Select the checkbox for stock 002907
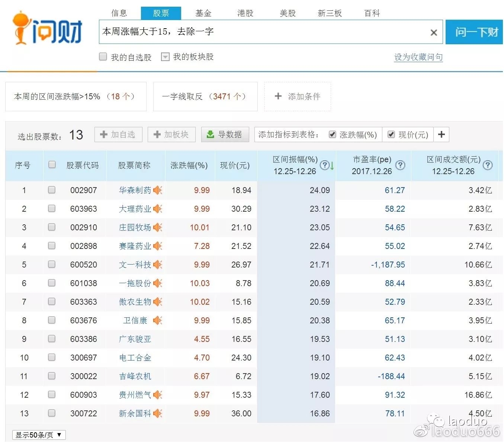The width and height of the screenshot is (504, 442). coord(52,190)
